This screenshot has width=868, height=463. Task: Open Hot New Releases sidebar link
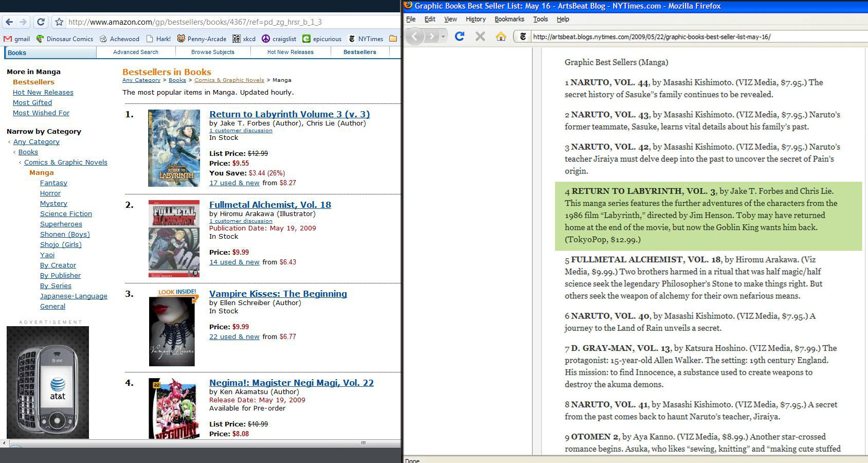(x=43, y=92)
